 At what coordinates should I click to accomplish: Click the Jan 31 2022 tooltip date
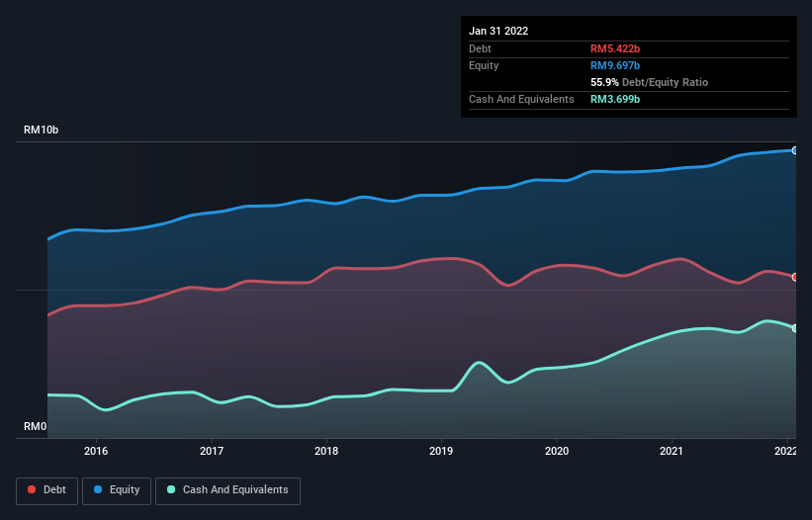click(498, 31)
